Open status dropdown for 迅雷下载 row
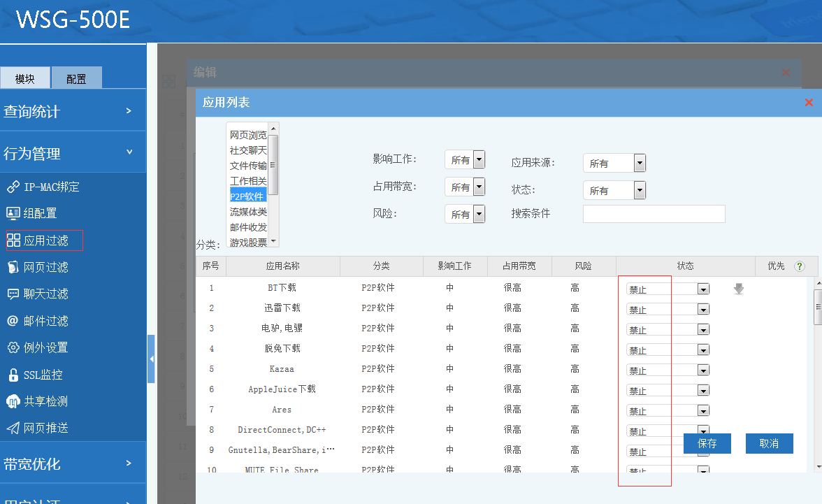This screenshot has height=504, width=822. click(x=703, y=310)
